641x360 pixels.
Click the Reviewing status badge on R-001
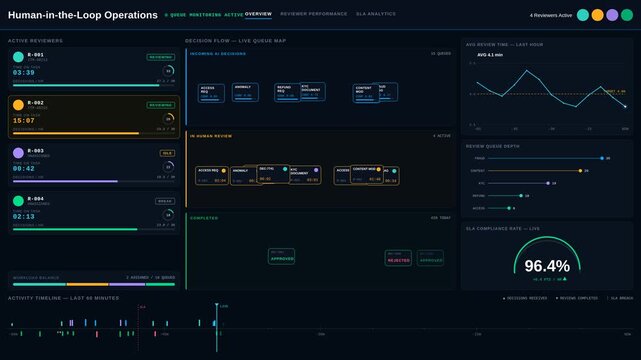(x=161, y=57)
